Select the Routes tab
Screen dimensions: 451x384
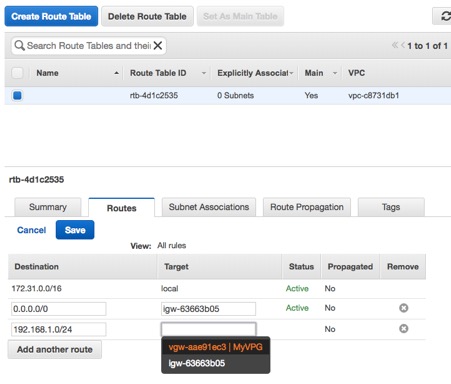pyautogui.click(x=121, y=208)
